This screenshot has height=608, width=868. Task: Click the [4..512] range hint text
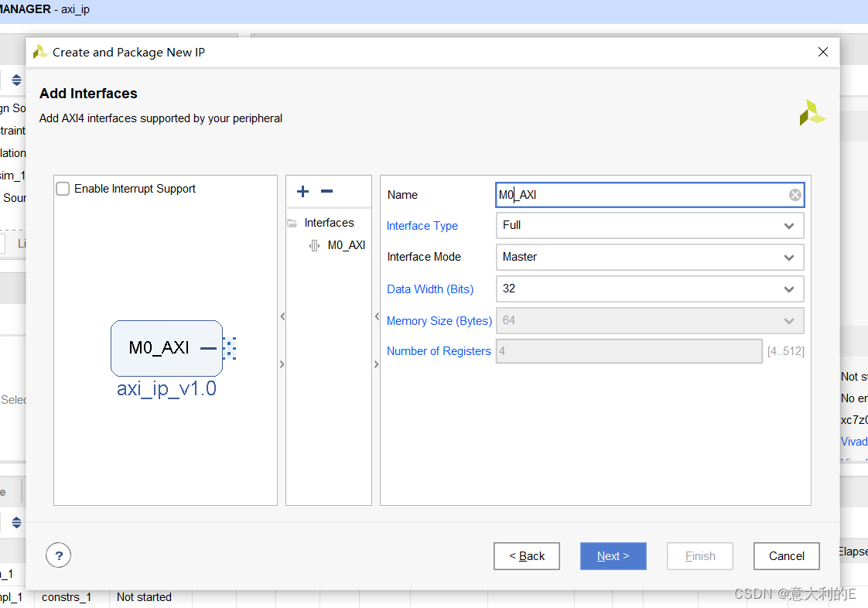(785, 351)
